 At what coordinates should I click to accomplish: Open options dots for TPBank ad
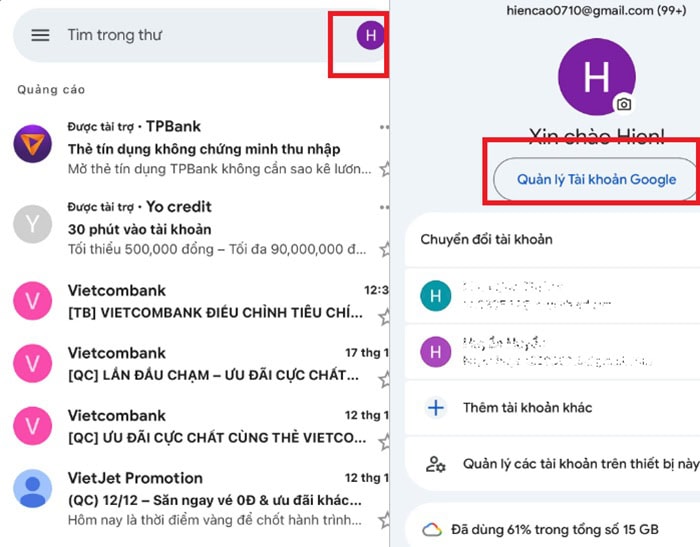pyautogui.click(x=383, y=127)
